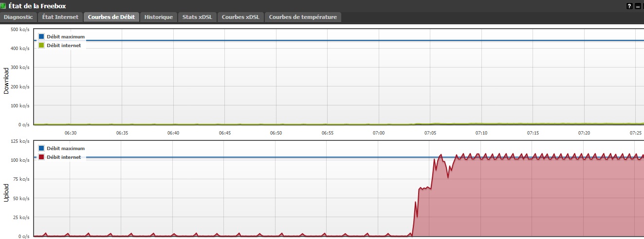This screenshot has height=239, width=644.
Task: Switch to the État Internet tab
Action: (60, 17)
